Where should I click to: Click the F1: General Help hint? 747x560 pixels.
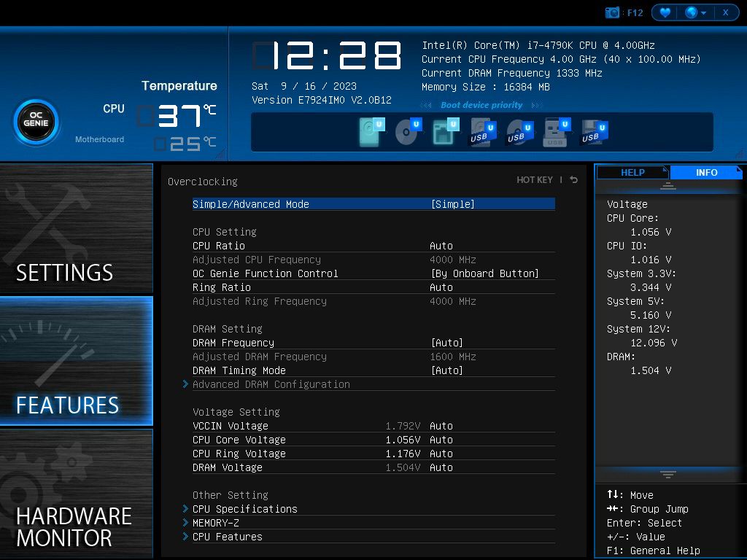pyautogui.click(x=653, y=551)
